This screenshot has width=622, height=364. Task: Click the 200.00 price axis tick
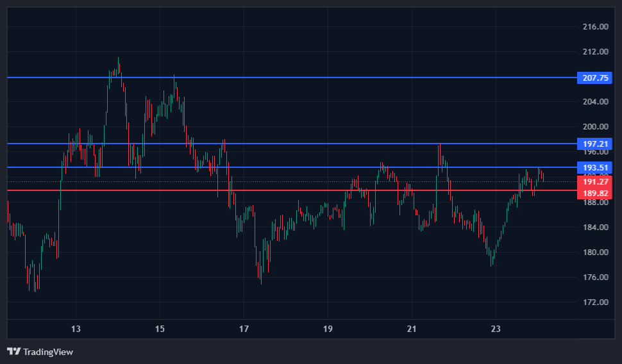tap(595, 127)
